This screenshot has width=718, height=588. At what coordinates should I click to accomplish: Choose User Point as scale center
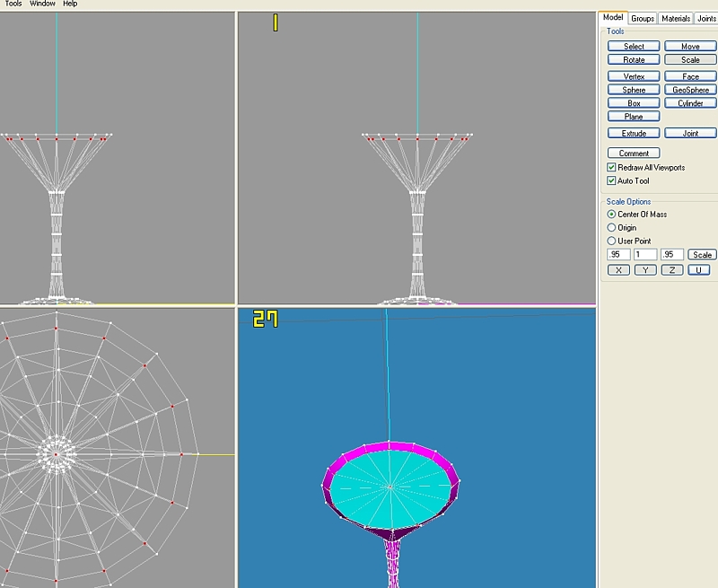point(612,241)
